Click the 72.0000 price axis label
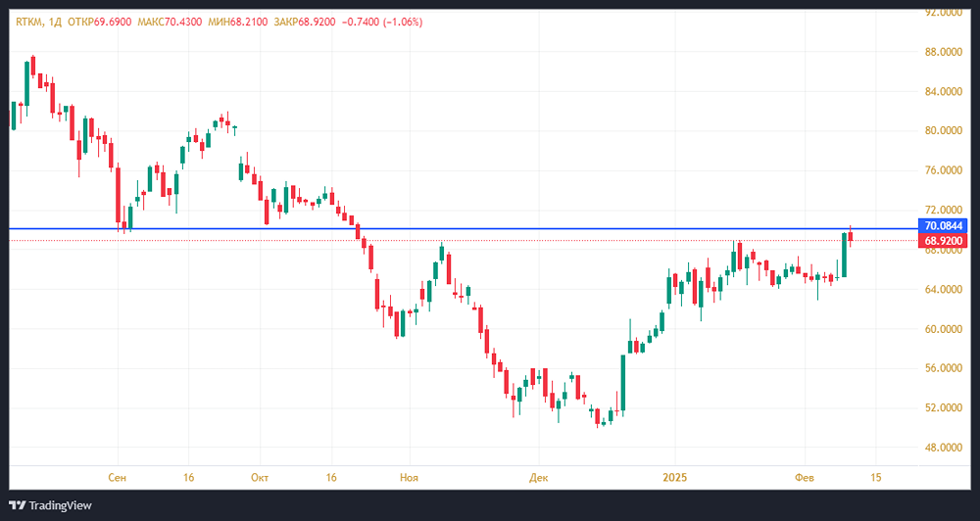Viewport: 980px width, 521px height. 943,210
